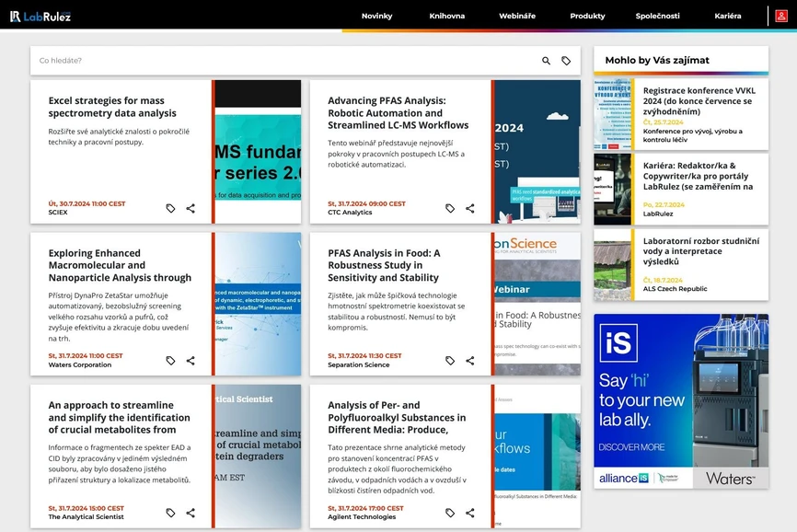Click the 'Co hledáte?' search field
This screenshot has height=532, width=797.
pos(284,61)
